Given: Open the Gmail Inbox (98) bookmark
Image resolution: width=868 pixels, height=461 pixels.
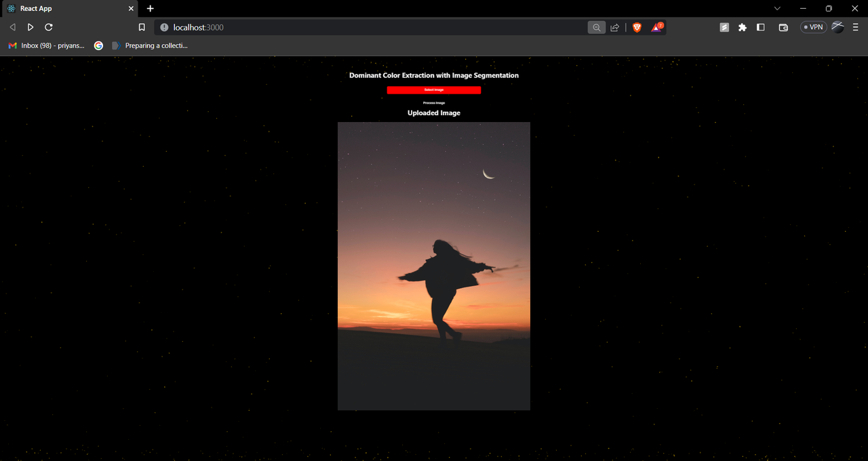Looking at the screenshot, I should click(46, 45).
